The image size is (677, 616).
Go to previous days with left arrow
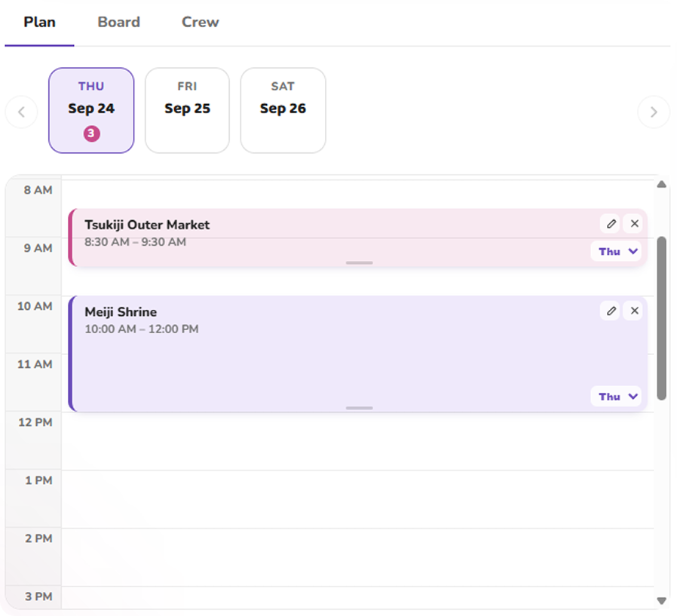[x=21, y=112]
